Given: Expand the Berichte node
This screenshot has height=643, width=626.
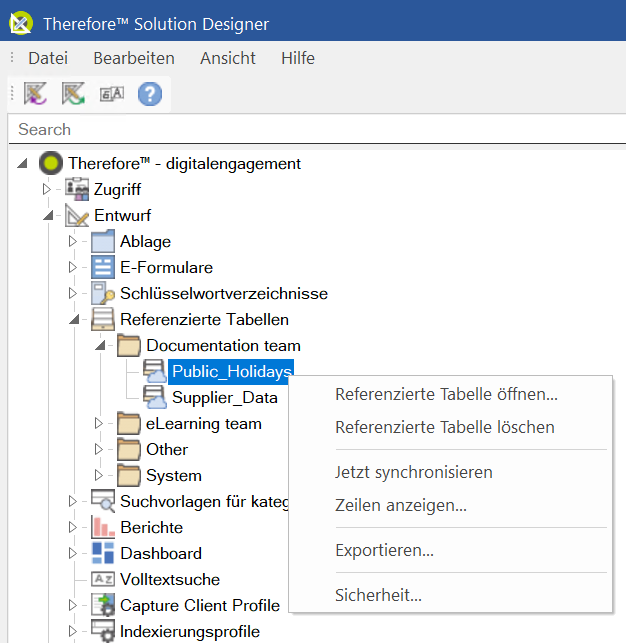Looking at the screenshot, I should click(73, 527).
